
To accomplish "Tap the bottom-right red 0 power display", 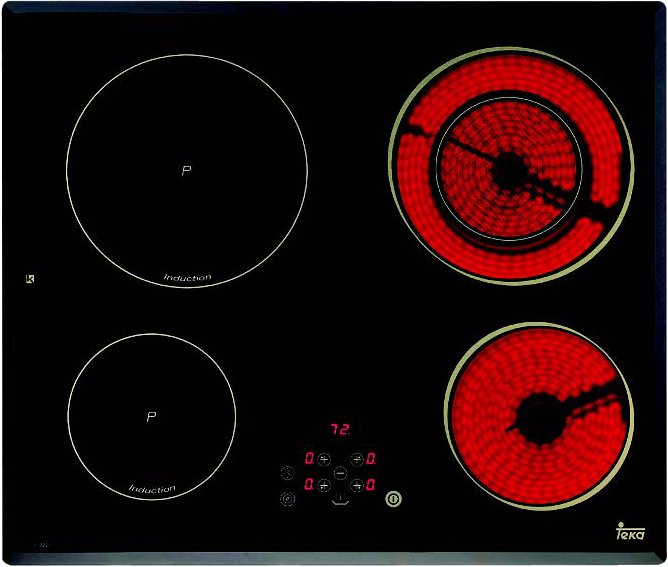I will [371, 485].
